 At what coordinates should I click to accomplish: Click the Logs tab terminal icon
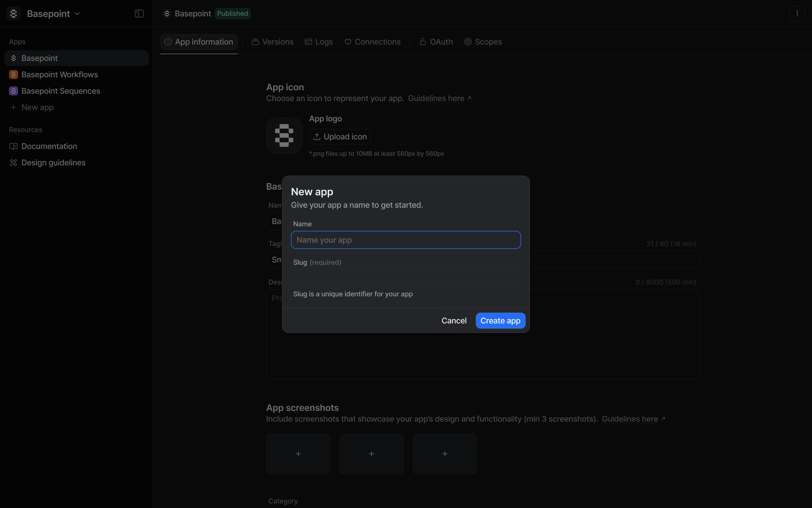tap(308, 42)
